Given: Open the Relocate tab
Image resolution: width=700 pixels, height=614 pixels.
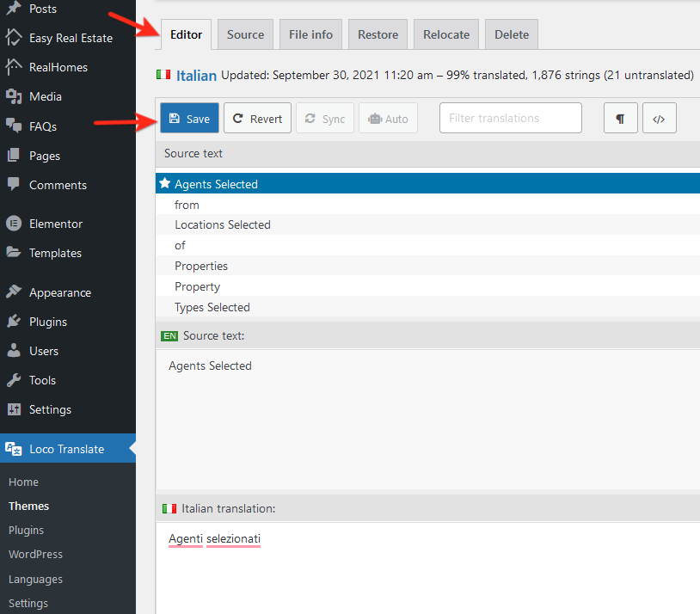Looking at the screenshot, I should pos(446,34).
